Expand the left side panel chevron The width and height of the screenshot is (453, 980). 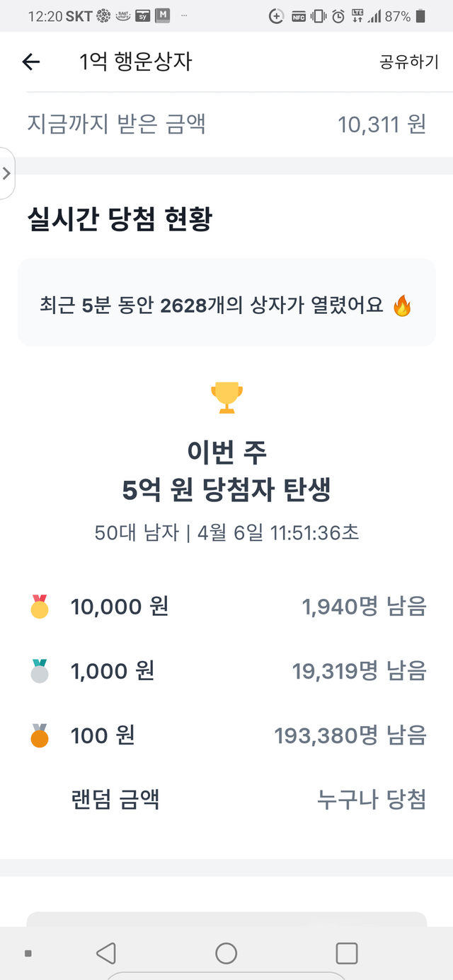[x=7, y=173]
